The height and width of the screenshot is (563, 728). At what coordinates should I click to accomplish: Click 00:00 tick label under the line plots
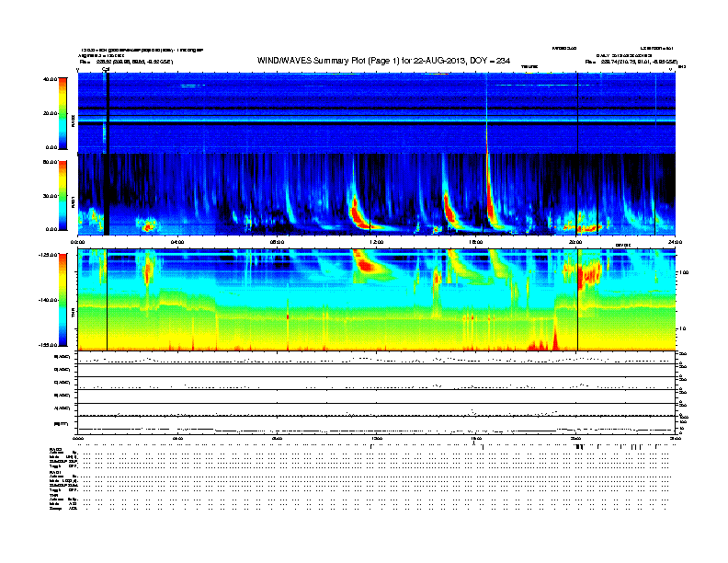(x=77, y=439)
